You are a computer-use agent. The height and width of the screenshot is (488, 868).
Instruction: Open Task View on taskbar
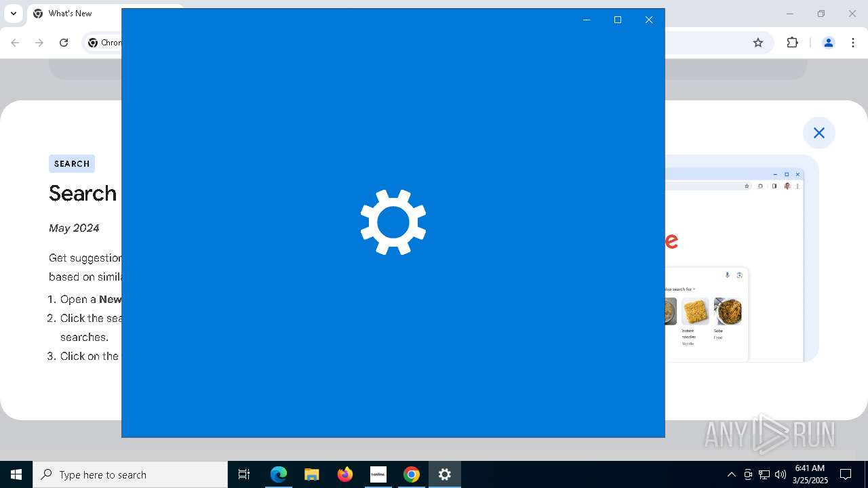click(244, 474)
